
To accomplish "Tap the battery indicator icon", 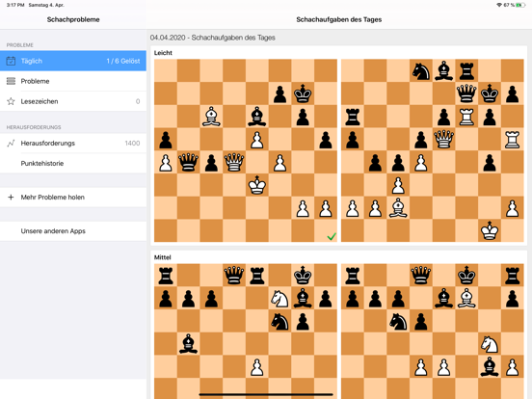I will (520, 5).
